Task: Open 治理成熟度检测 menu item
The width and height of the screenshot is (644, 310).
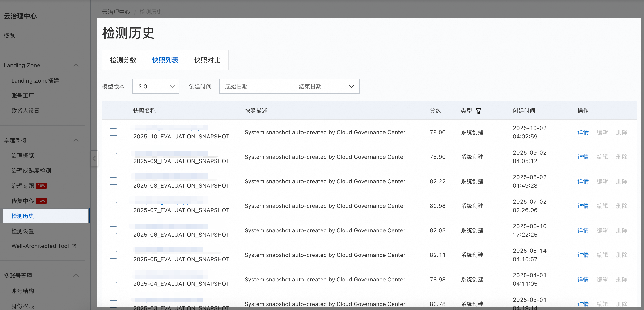Action: (x=31, y=171)
